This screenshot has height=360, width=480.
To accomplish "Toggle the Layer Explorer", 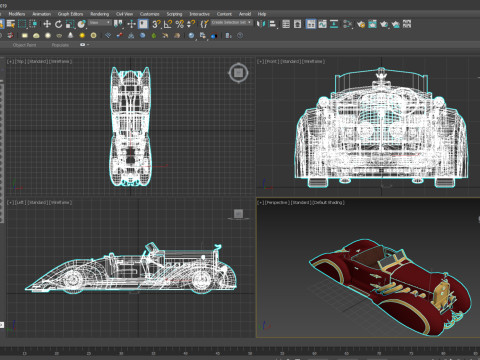I will (297, 24).
